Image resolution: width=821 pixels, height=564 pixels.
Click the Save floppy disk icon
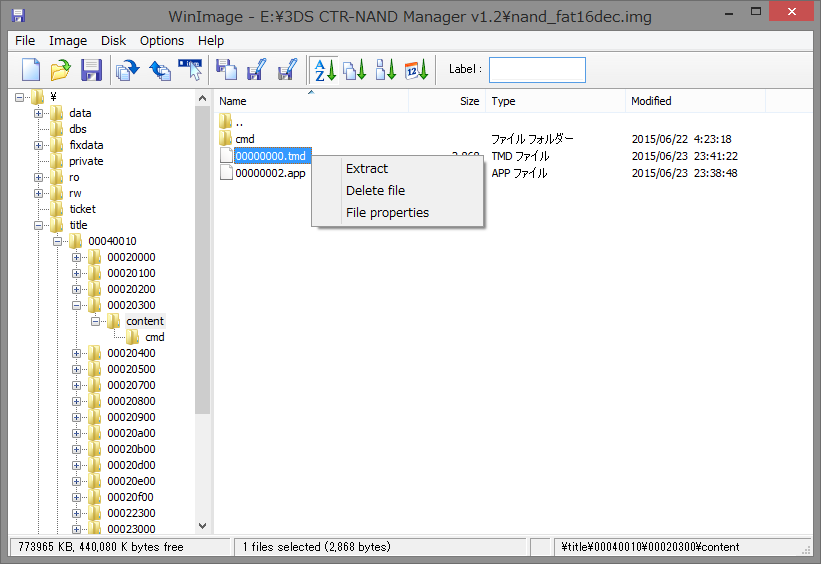(91, 69)
